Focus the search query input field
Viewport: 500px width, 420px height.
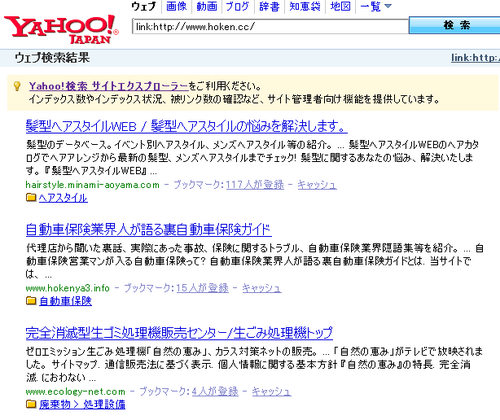pyautogui.click(x=270, y=26)
